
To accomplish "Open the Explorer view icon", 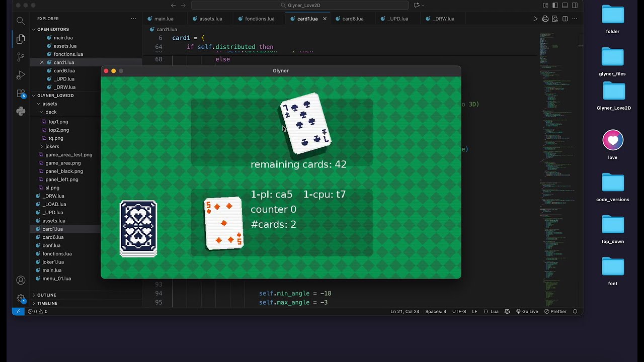I will pyautogui.click(x=21, y=39).
